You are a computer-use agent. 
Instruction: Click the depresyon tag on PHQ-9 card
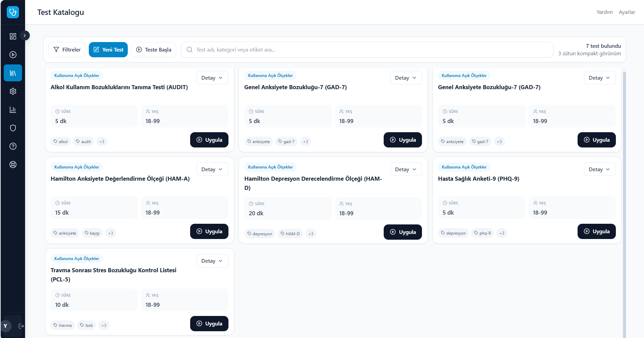(453, 233)
